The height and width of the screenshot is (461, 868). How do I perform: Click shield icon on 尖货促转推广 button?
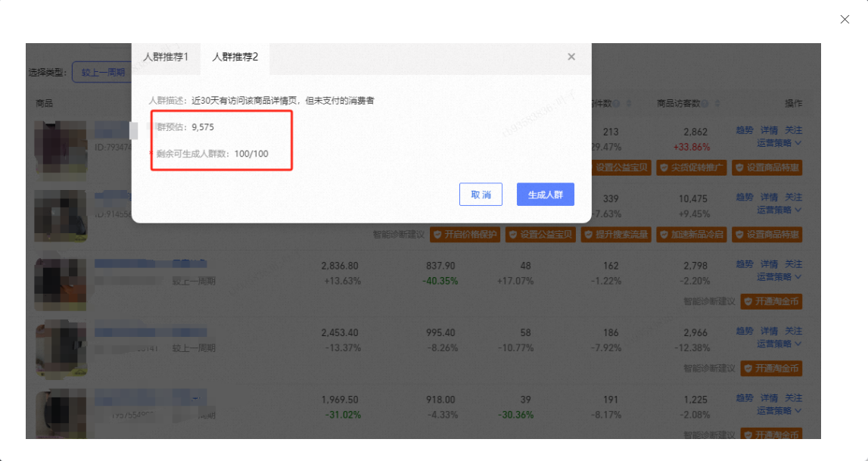pos(664,168)
